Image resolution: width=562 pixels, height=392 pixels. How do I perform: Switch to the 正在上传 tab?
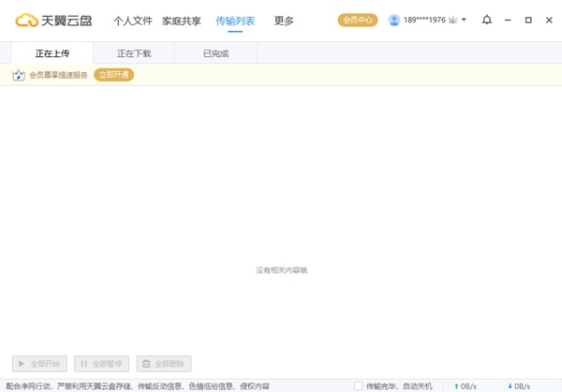pyautogui.click(x=52, y=53)
